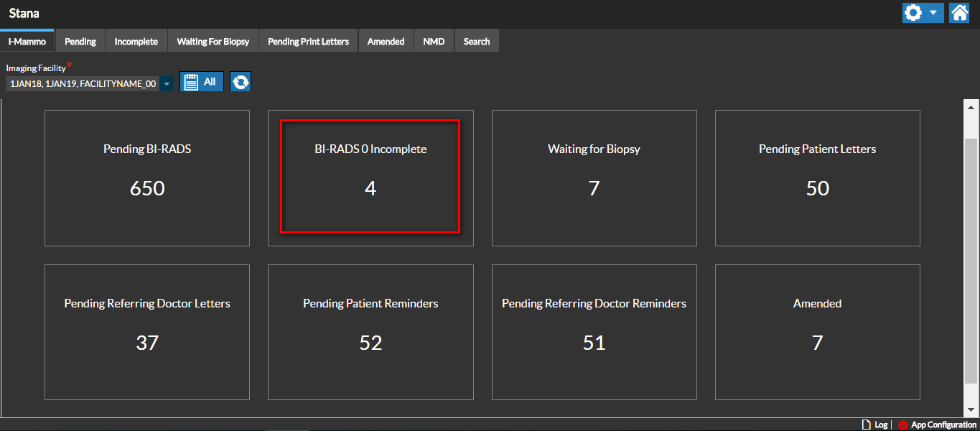The height and width of the screenshot is (431, 980).
Task: Open dropdown arrow next to settings gear
Action: coord(933,13)
